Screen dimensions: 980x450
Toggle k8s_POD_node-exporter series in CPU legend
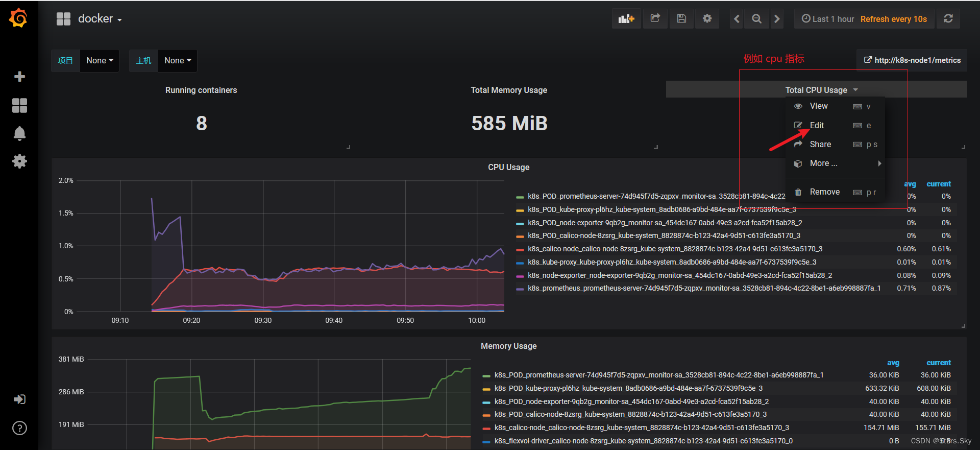[x=665, y=223]
